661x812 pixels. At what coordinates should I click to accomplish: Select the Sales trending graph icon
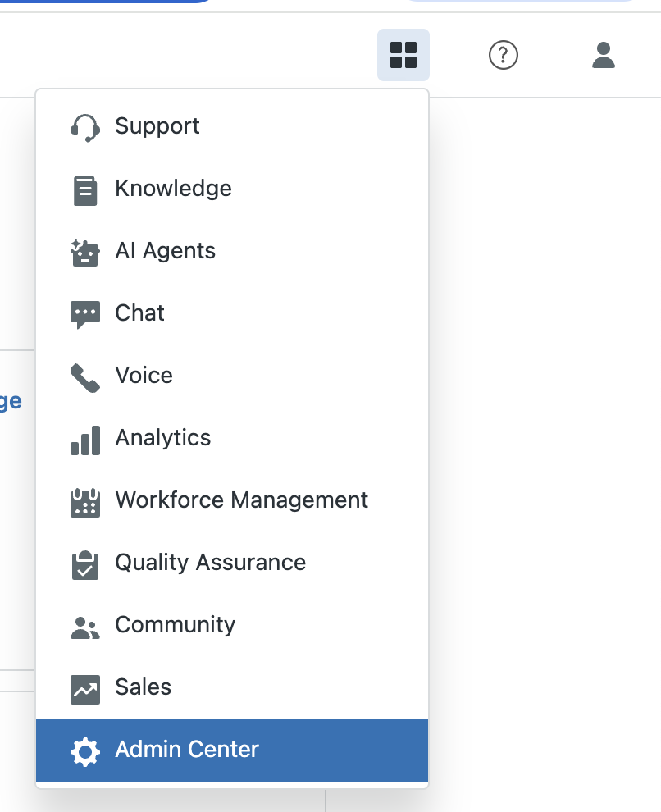point(84,687)
